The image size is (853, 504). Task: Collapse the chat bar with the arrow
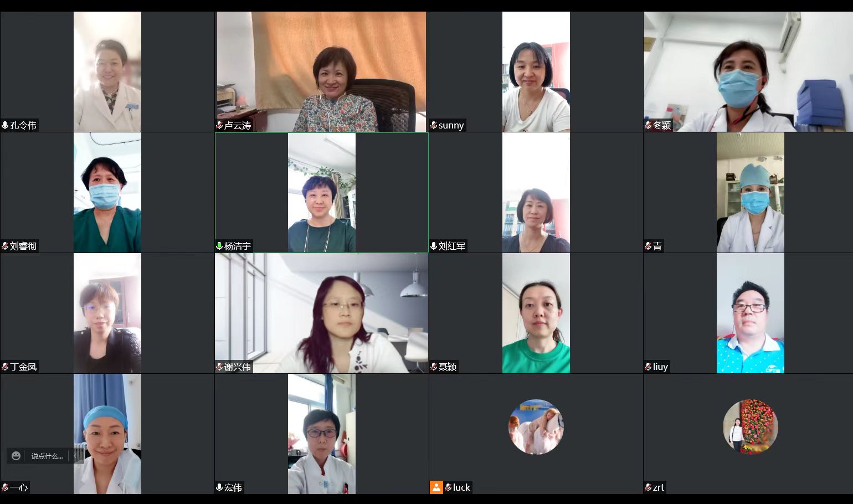tap(75, 456)
